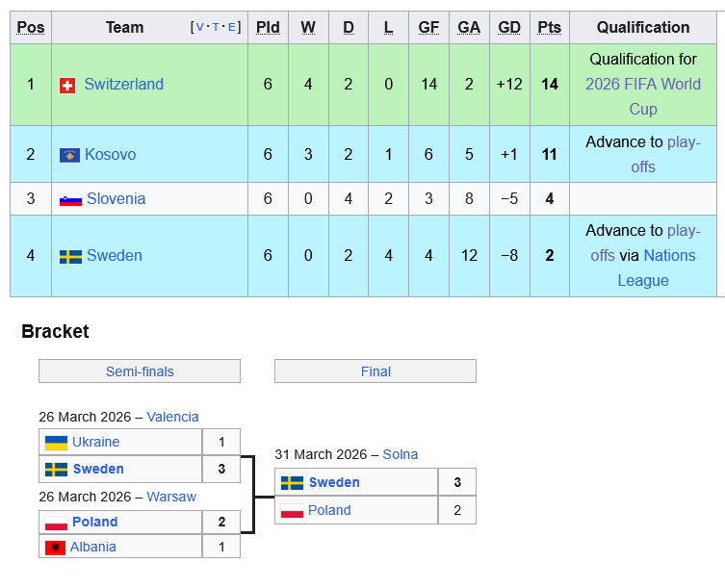The height and width of the screenshot is (588, 725).
Task: Click the Albania flag in bracket
Action: point(56,548)
